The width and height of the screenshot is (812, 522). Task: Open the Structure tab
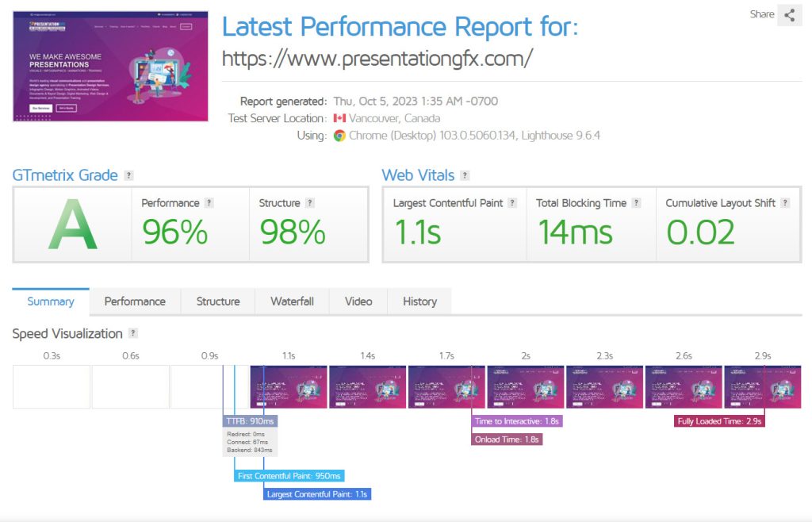218,301
